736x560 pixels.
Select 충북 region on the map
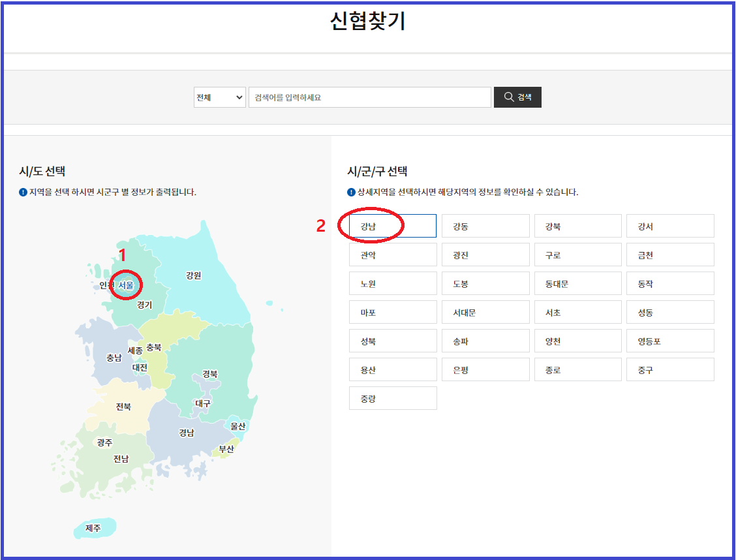154,348
